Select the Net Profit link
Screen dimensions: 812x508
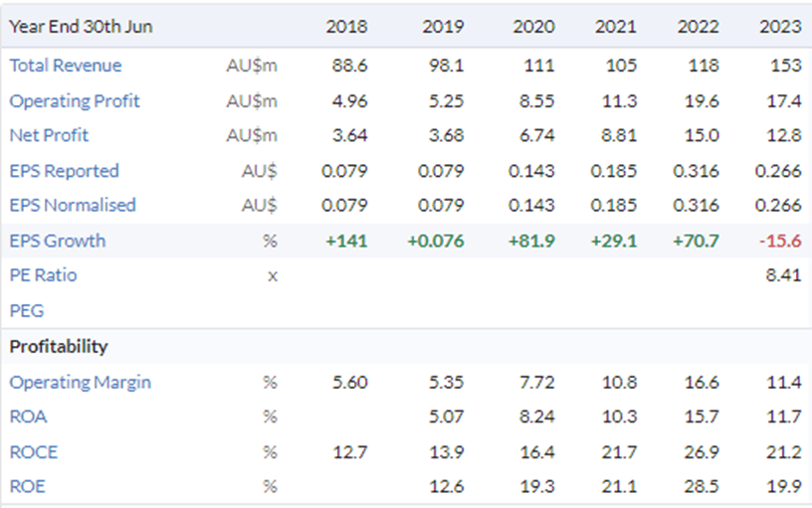49,135
